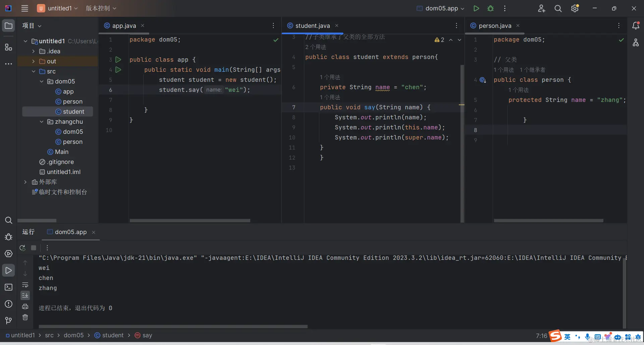Image resolution: width=644 pixels, height=345 pixels.
Task: Stop the running process
Action: tap(34, 248)
